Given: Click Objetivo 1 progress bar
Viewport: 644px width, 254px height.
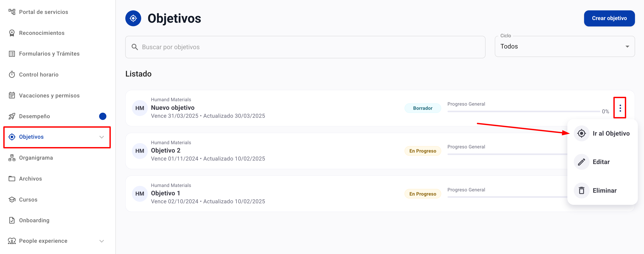Looking at the screenshot, I should [507, 197].
